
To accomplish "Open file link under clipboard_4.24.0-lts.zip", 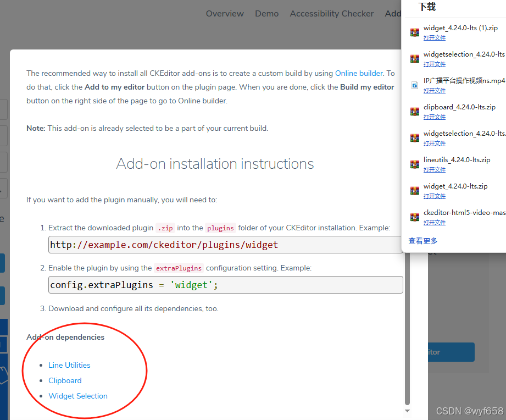I will [x=435, y=117].
